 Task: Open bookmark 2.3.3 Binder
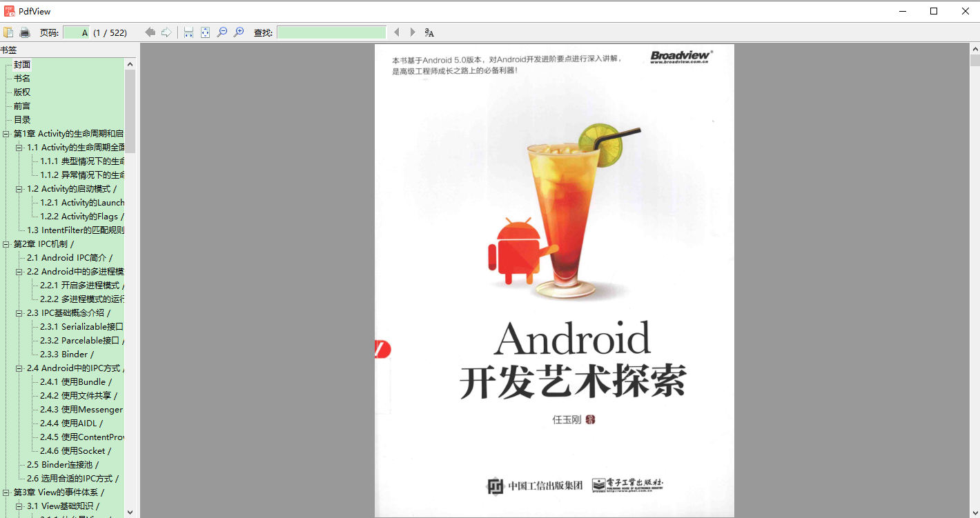[x=67, y=355]
